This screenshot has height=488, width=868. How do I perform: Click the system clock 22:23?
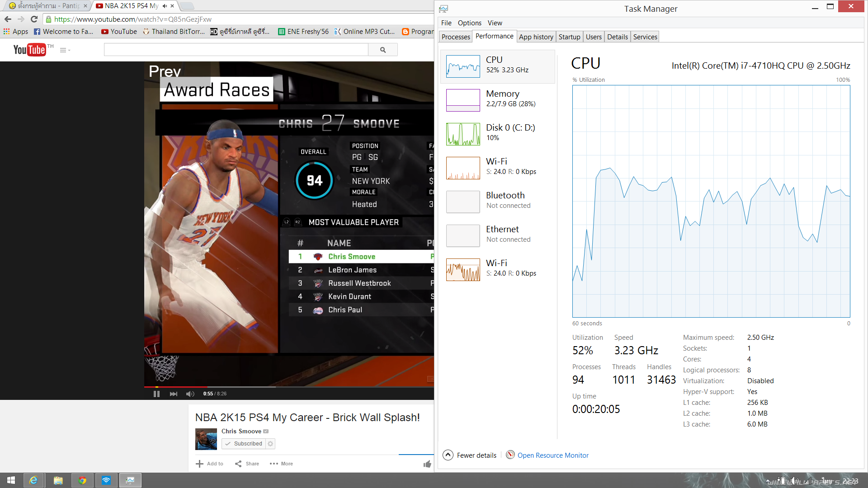(850, 481)
